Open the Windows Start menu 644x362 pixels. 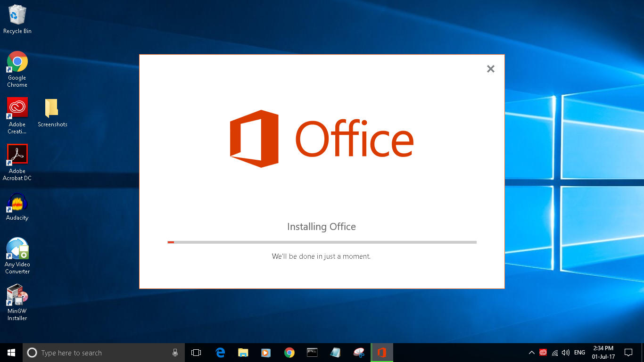[x=11, y=353]
